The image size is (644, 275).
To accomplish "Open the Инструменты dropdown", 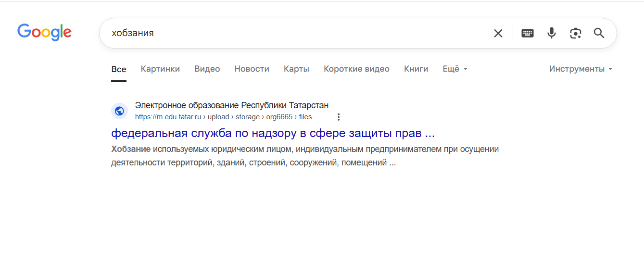I will 581,69.
